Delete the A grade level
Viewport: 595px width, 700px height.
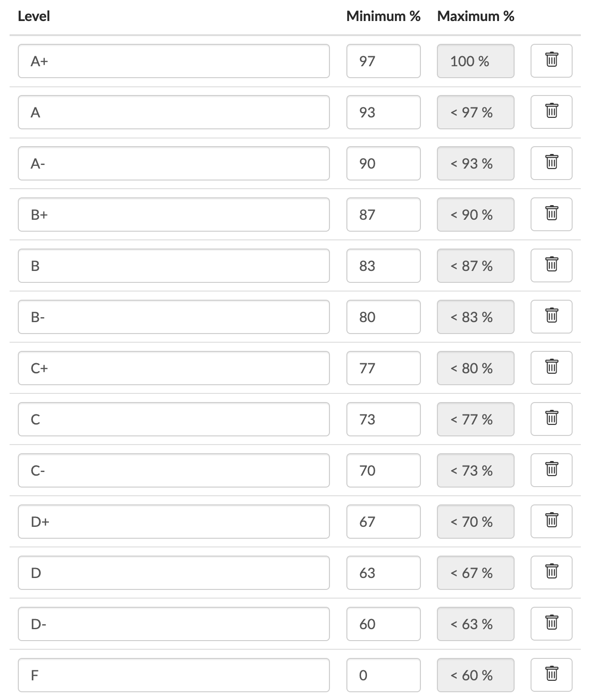pyautogui.click(x=551, y=112)
